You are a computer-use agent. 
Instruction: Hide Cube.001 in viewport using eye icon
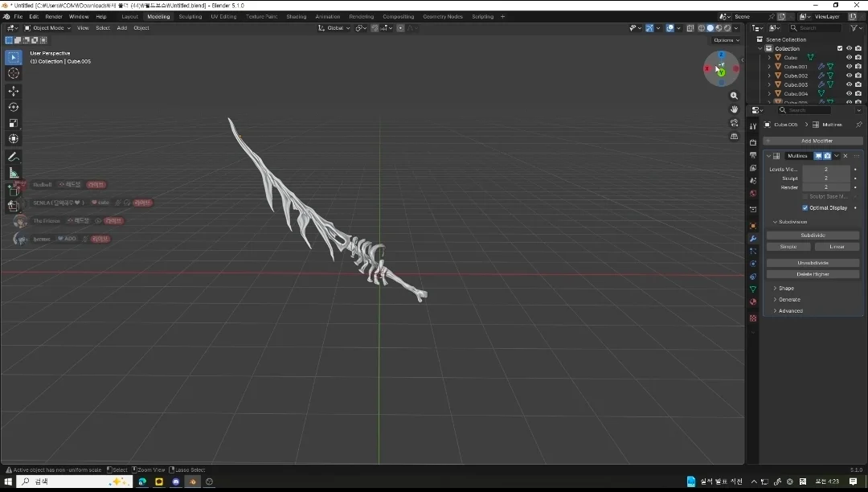coord(849,67)
